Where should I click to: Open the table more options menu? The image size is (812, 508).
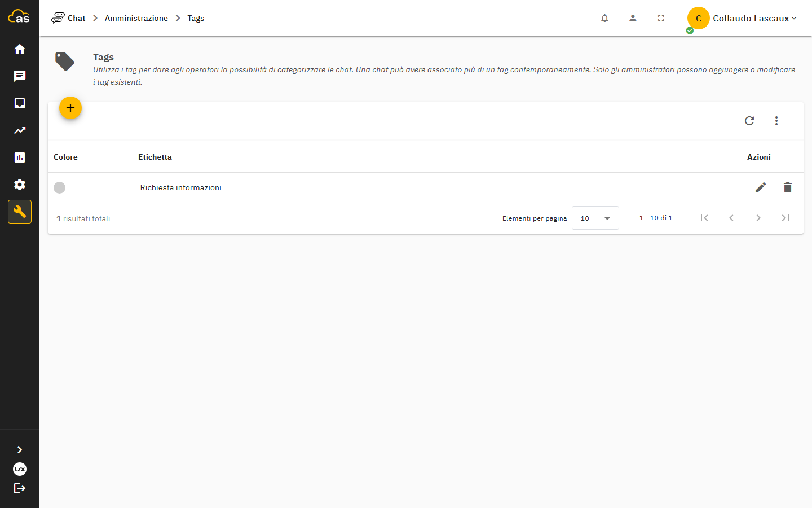click(776, 121)
